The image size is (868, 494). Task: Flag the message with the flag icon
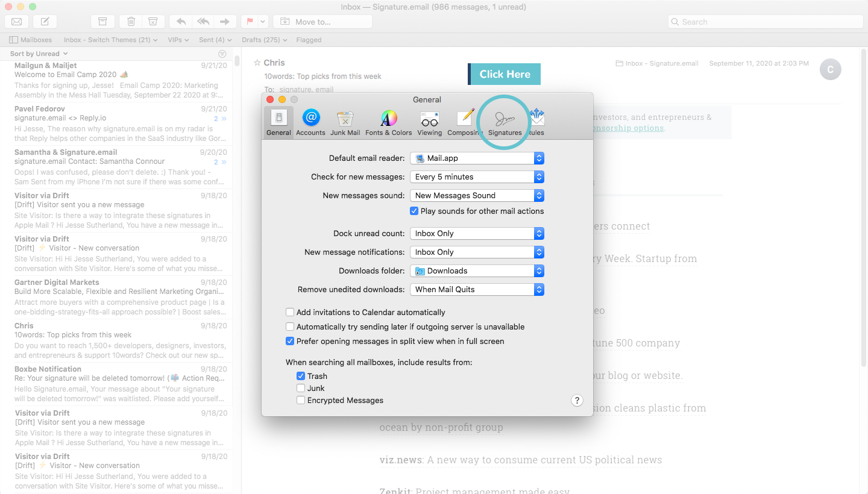250,21
